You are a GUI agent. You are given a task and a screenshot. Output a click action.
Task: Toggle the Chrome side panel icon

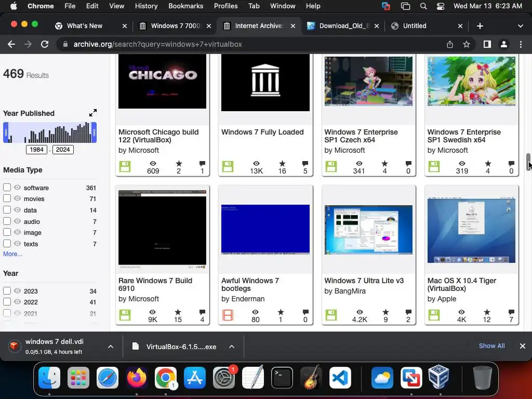[x=487, y=44]
